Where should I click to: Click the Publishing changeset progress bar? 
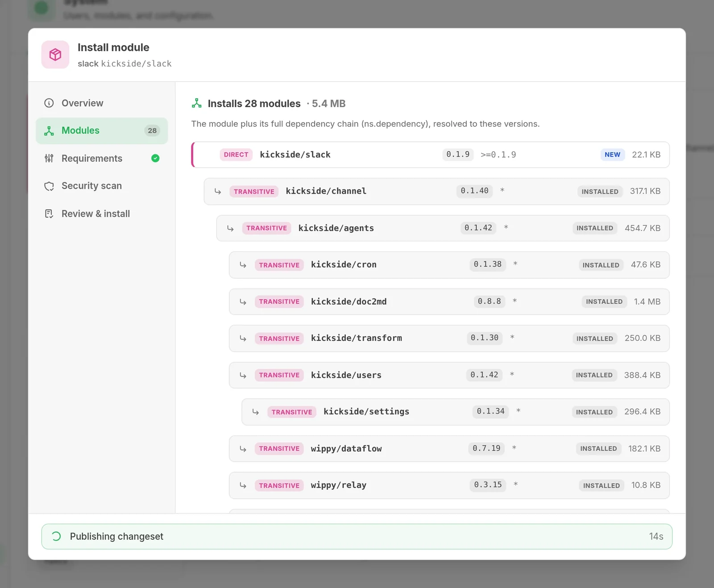click(357, 536)
